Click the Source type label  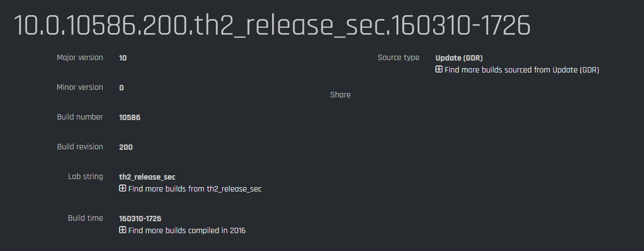coord(398,57)
